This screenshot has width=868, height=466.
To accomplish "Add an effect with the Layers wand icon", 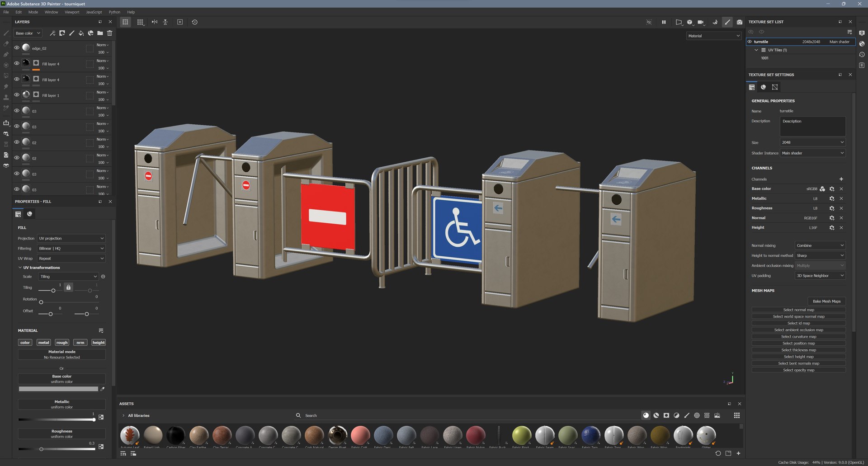I will tap(52, 33).
